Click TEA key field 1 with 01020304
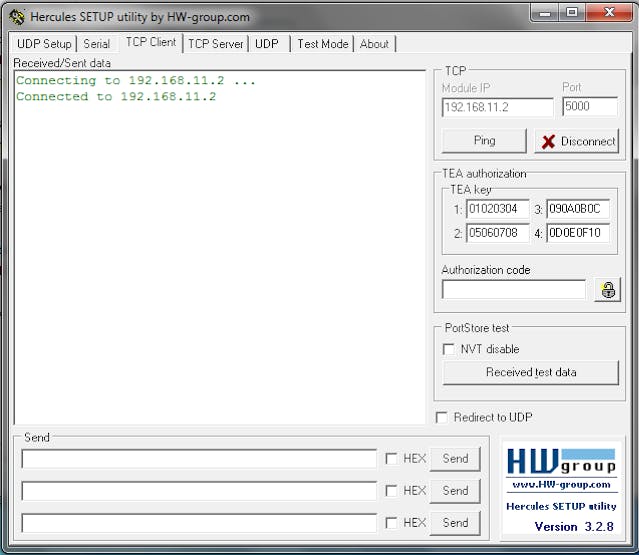Image resolution: width=639 pixels, height=555 pixels. point(498,209)
